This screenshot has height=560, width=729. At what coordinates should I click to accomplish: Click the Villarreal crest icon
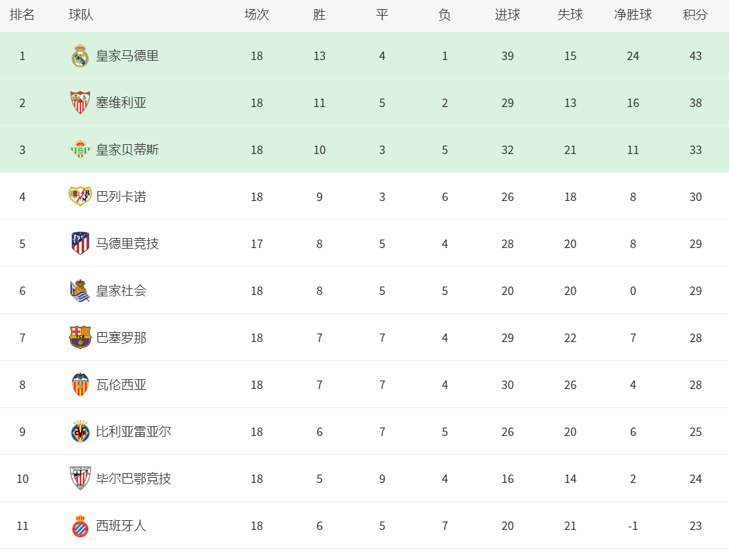click(80, 431)
